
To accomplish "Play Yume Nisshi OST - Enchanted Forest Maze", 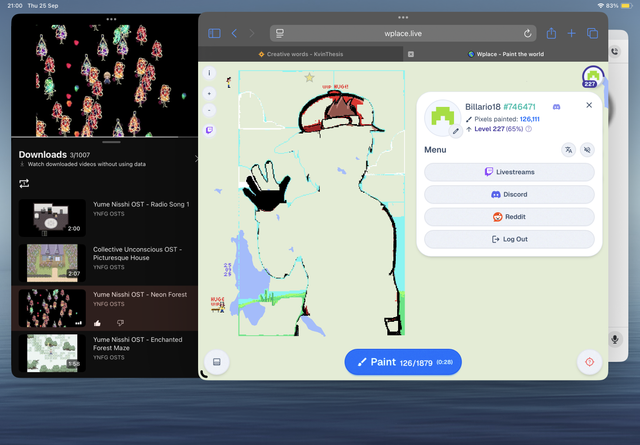I will 105,353.
